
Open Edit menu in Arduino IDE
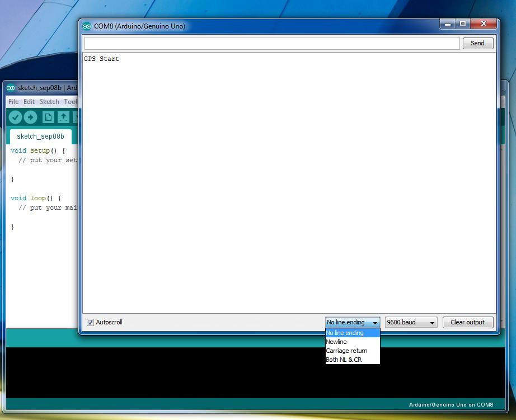coord(29,102)
